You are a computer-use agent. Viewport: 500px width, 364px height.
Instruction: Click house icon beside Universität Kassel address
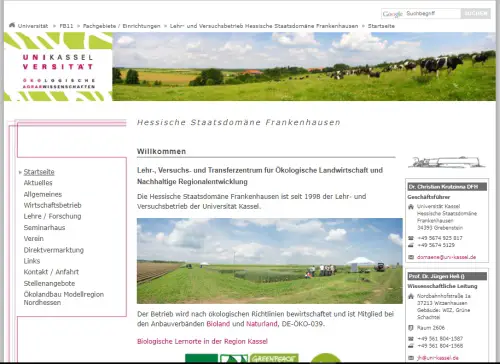[x=411, y=207]
